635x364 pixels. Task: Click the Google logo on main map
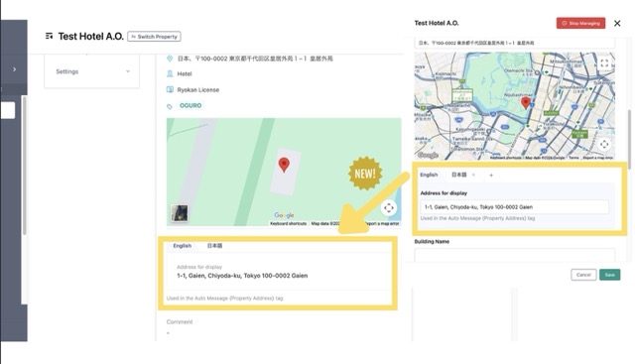click(285, 215)
